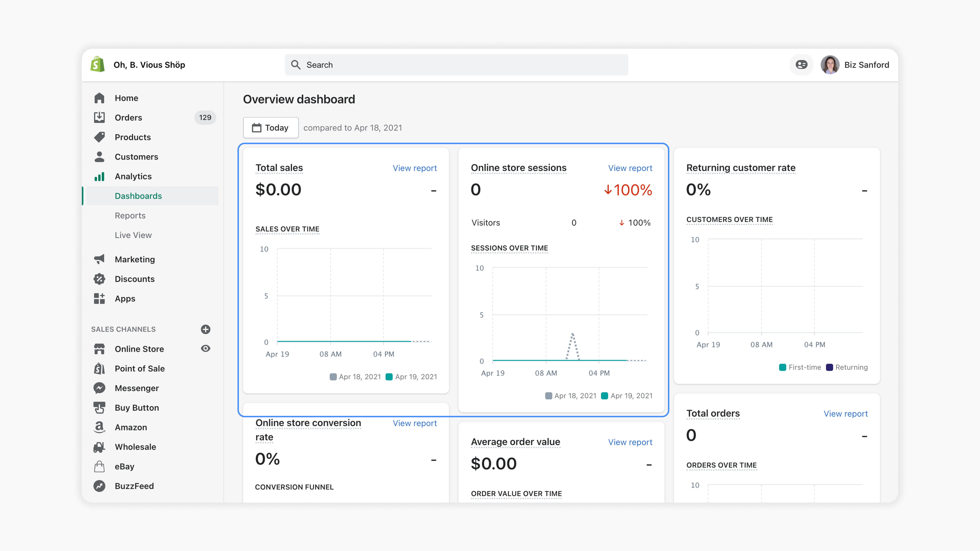Click the Average order value title
The width and height of the screenshot is (980, 551).
515,442
